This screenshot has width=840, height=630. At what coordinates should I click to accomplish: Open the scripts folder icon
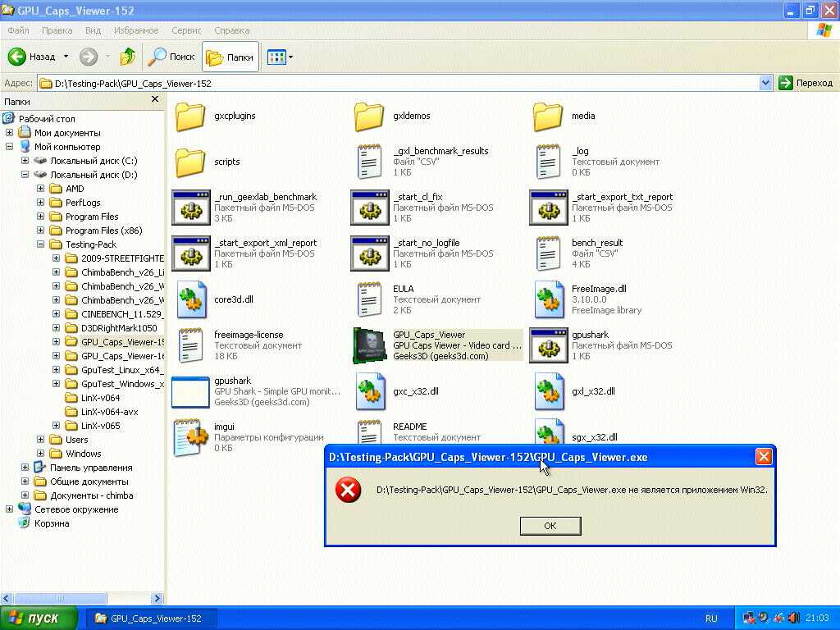click(x=190, y=162)
